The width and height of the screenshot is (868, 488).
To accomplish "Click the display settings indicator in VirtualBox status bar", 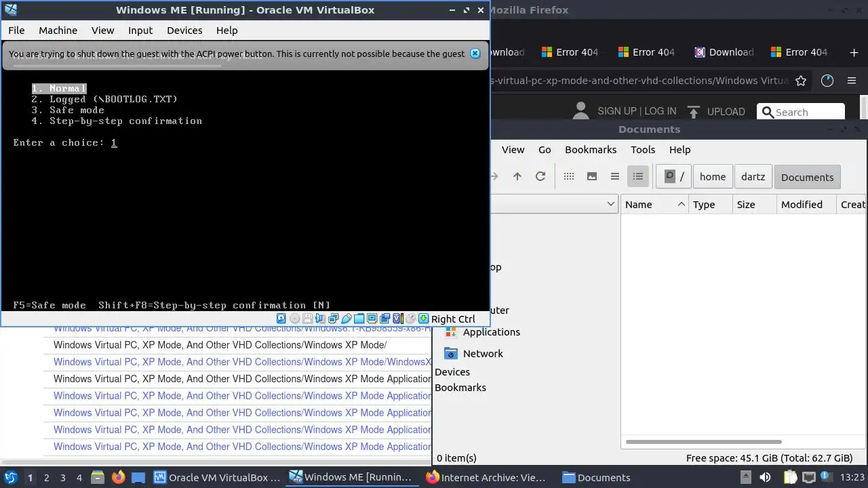I will coord(372,319).
